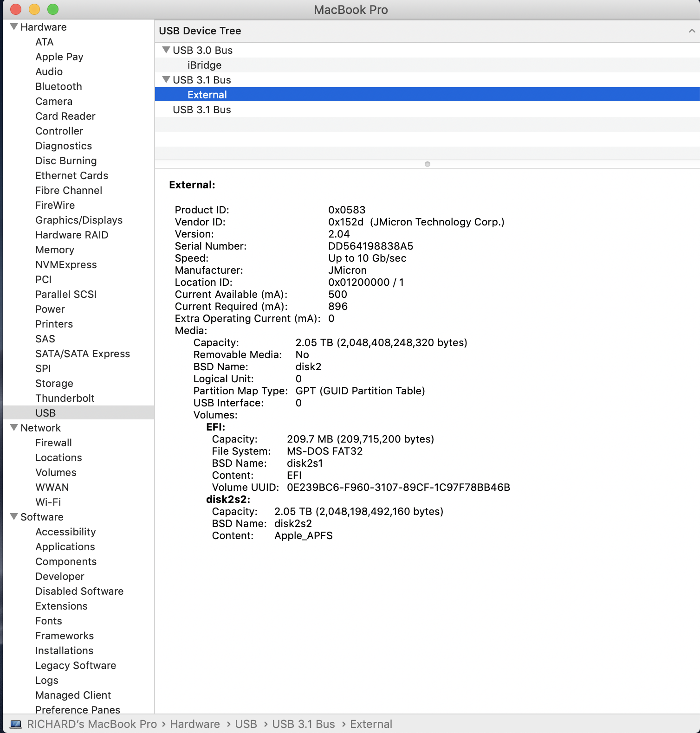Open Volumes under Network
The height and width of the screenshot is (733, 700).
(56, 472)
